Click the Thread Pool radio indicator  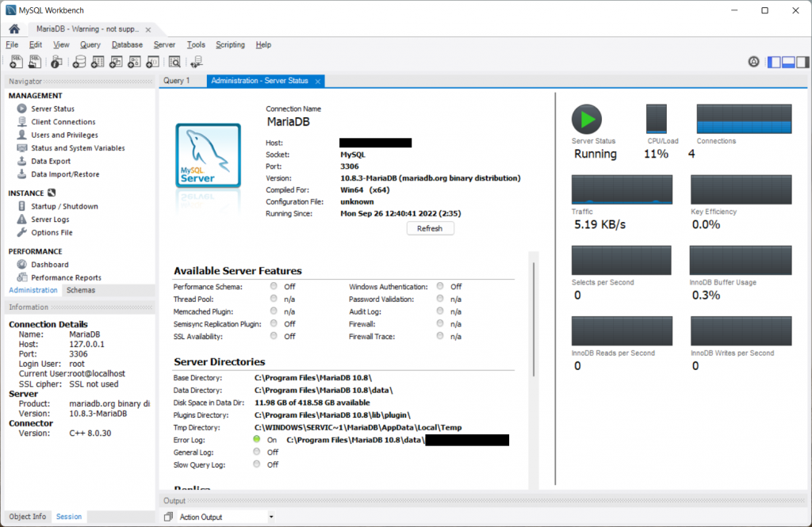tap(274, 299)
